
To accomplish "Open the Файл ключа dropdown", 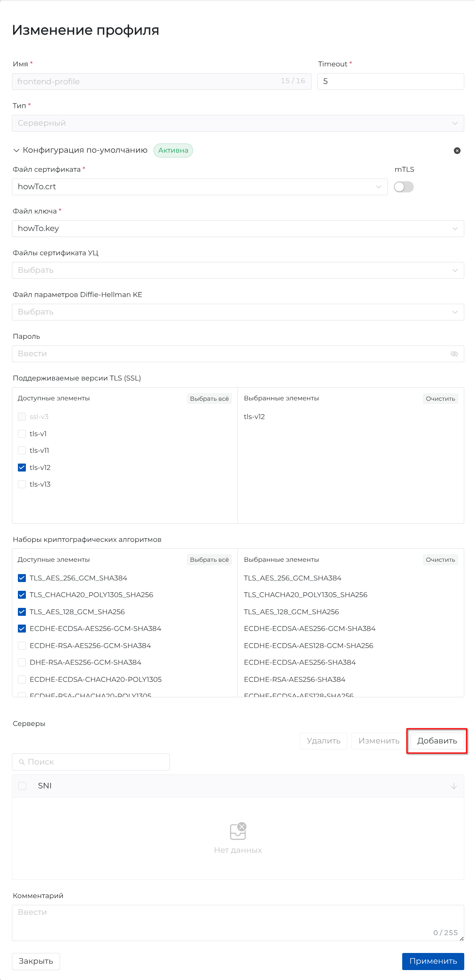I will (x=238, y=229).
